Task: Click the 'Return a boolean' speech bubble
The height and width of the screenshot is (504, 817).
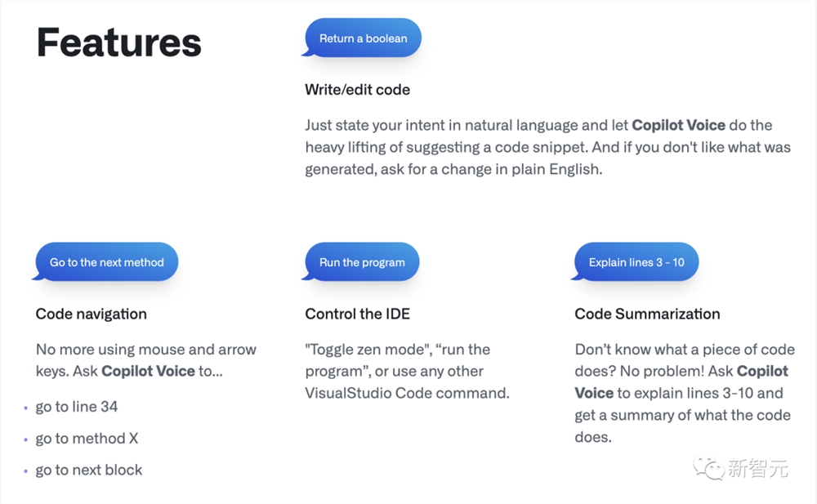Action: [x=363, y=38]
